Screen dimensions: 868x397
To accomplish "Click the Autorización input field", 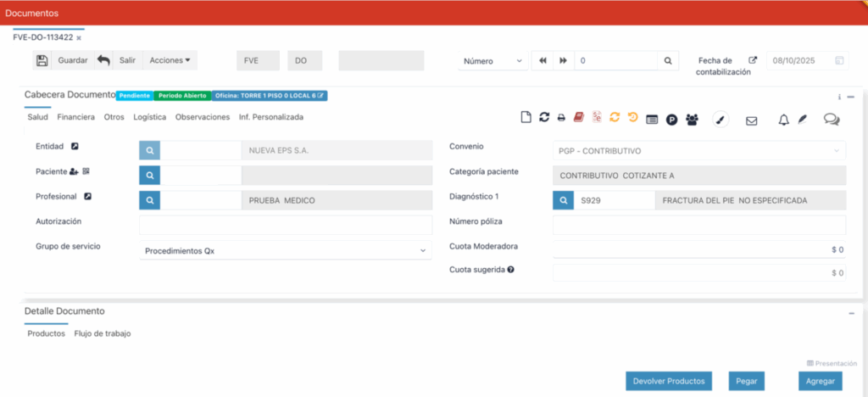I will pyautogui.click(x=286, y=225).
